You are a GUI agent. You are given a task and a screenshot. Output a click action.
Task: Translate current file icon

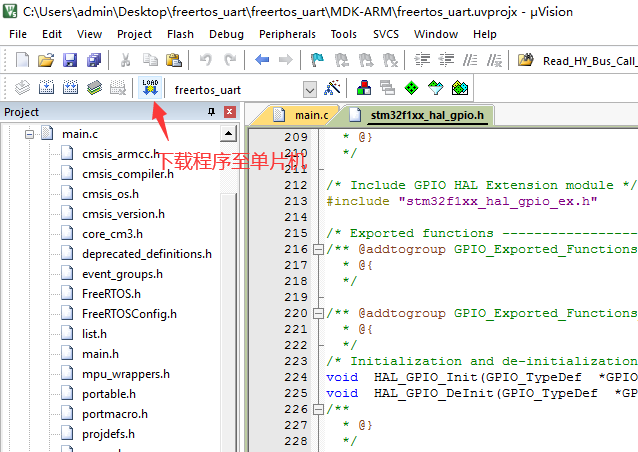point(22,87)
